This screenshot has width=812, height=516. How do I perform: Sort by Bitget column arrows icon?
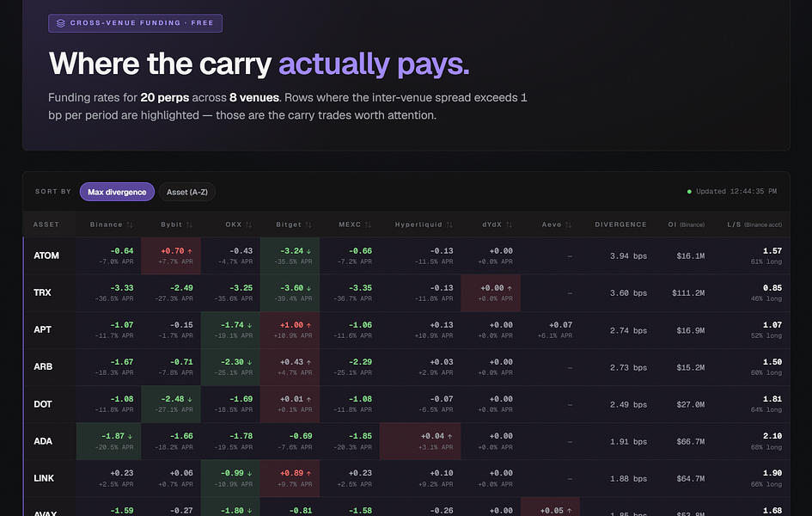(308, 224)
